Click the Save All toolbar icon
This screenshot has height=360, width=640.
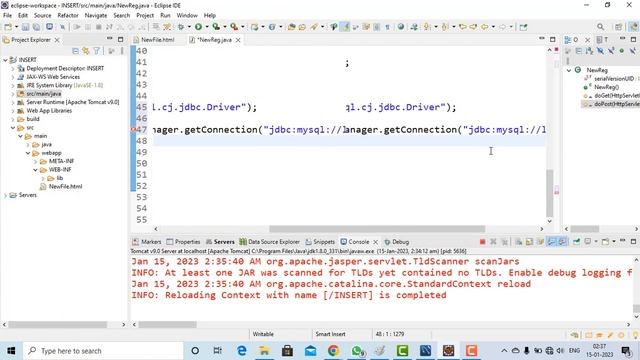pyautogui.click(x=36, y=27)
